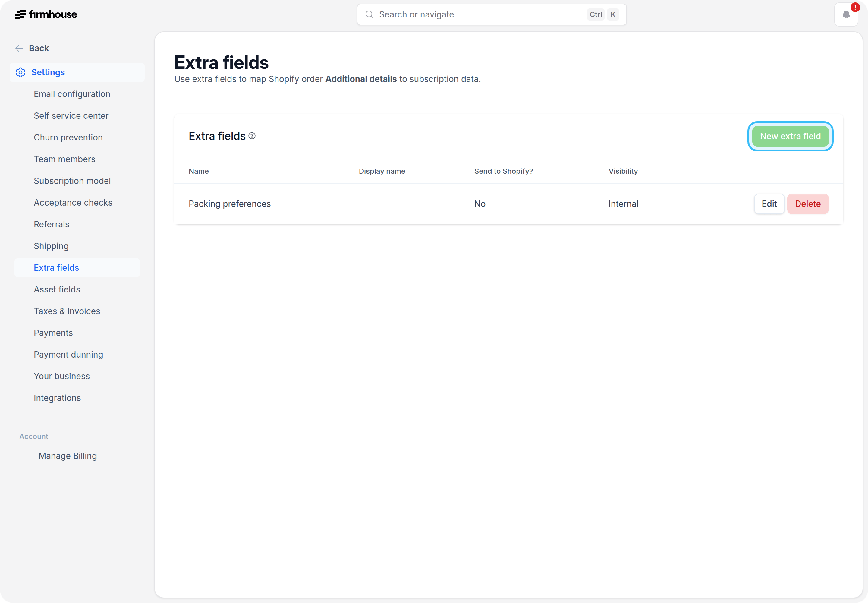
Task: Open Email configuration settings
Action: coord(72,94)
